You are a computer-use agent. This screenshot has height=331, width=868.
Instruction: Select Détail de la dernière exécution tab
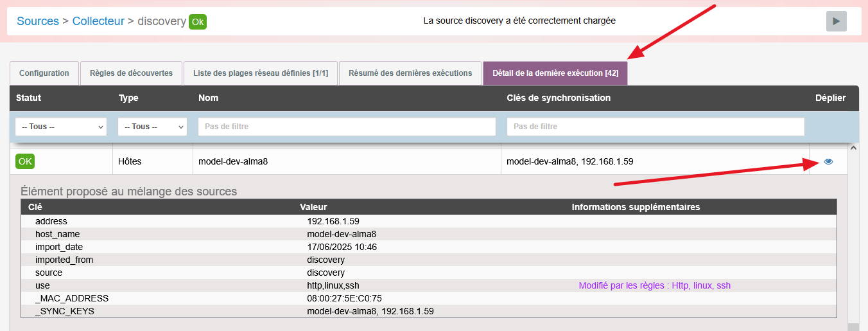coord(555,73)
